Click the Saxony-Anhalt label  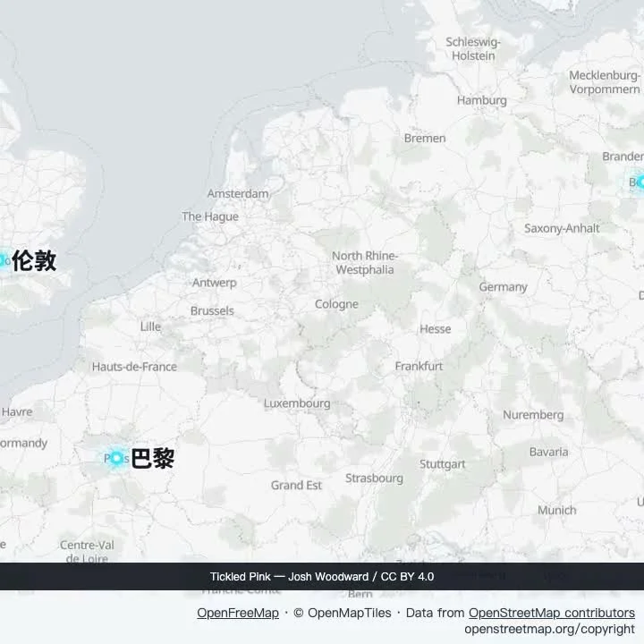562,228
